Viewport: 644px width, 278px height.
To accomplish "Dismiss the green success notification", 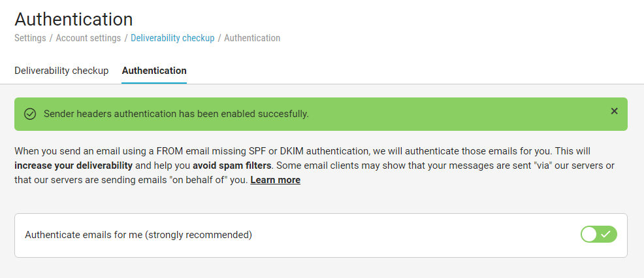I will point(614,111).
